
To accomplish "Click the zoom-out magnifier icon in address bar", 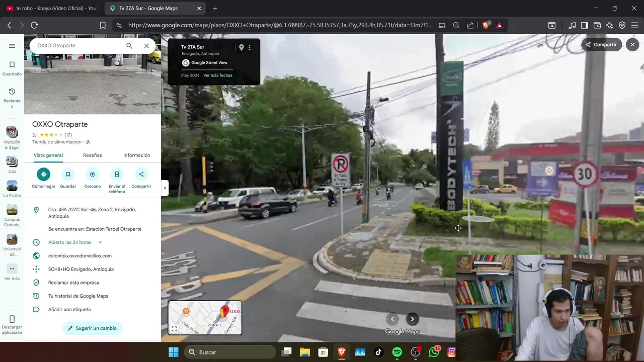I will pyautogui.click(x=456, y=25).
